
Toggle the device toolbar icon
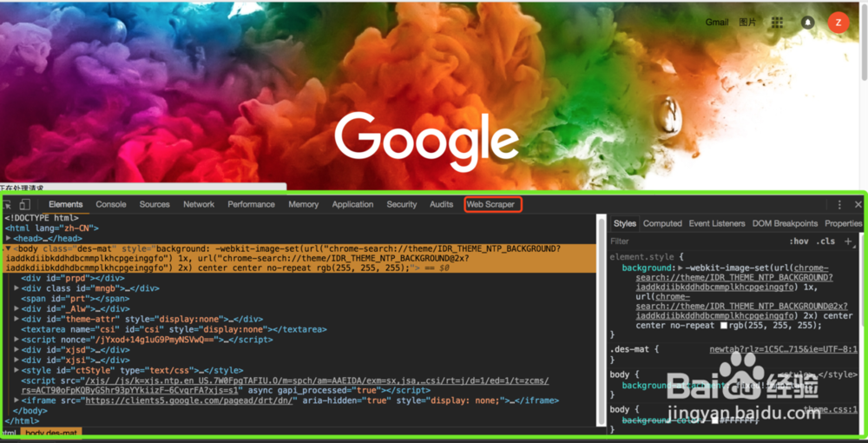pyautogui.click(x=25, y=204)
